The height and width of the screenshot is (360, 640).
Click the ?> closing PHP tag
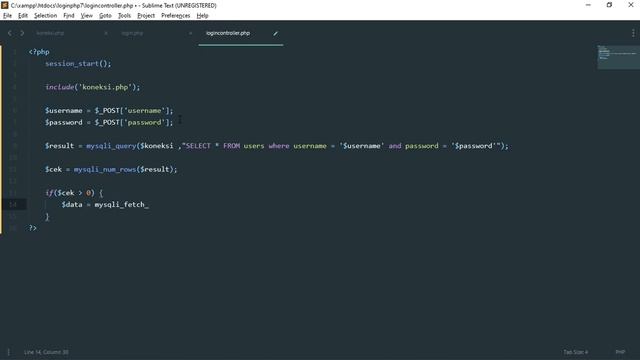(33, 228)
